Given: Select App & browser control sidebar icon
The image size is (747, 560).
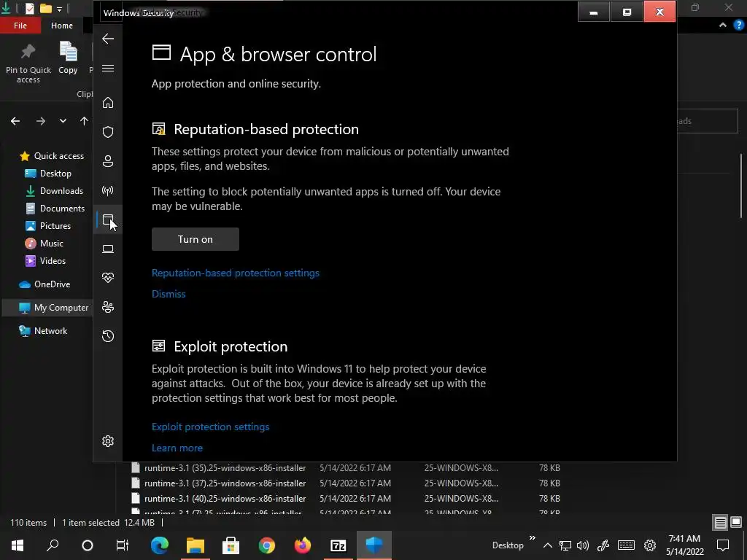Looking at the screenshot, I should point(108,219).
